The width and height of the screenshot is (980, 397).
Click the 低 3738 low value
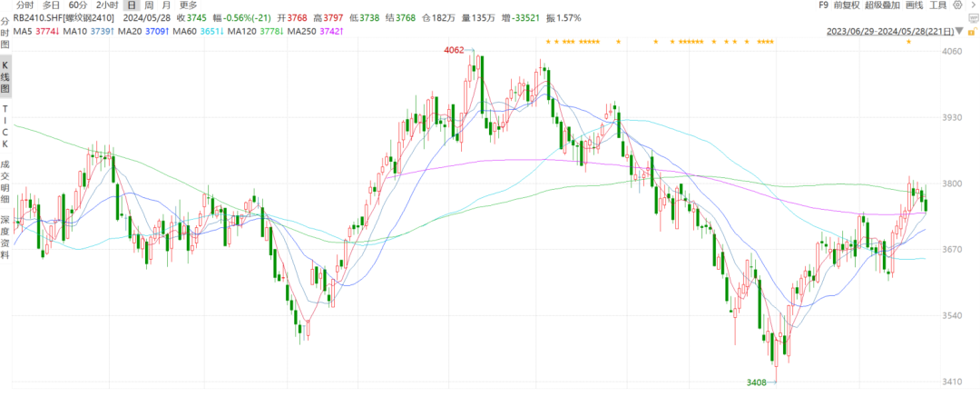(x=364, y=17)
